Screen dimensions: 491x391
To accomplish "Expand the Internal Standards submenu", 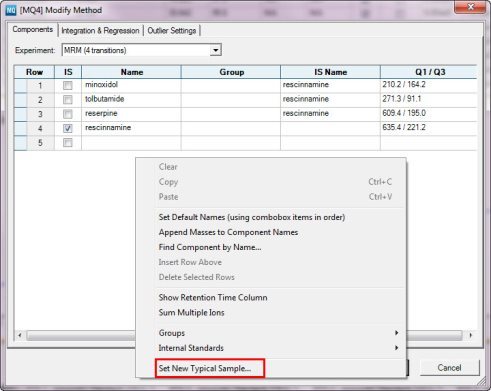I will coord(271,348).
